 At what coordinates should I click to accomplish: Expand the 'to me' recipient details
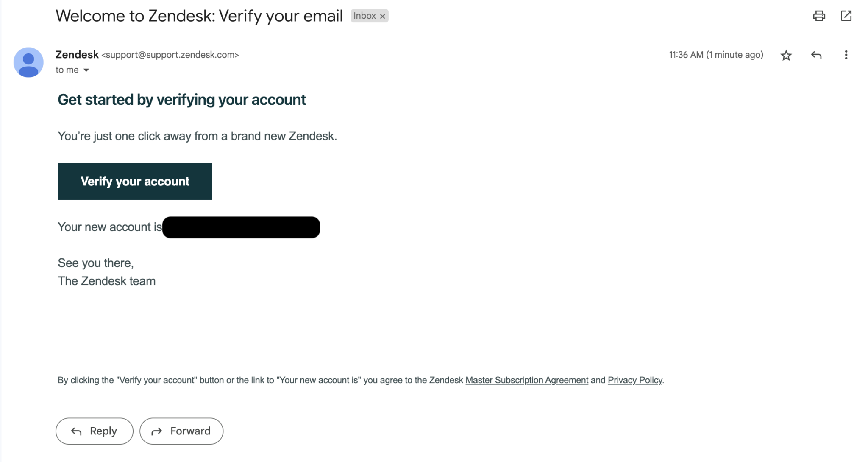pyautogui.click(x=67, y=70)
